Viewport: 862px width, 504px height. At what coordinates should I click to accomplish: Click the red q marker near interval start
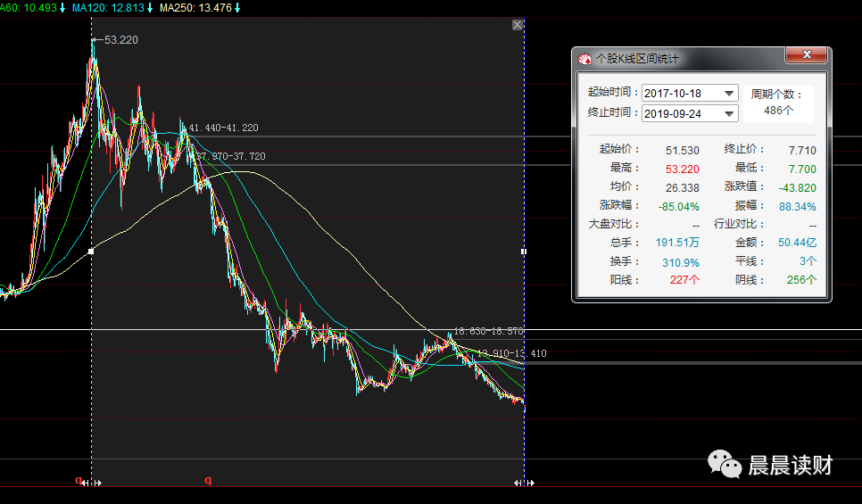(x=78, y=481)
